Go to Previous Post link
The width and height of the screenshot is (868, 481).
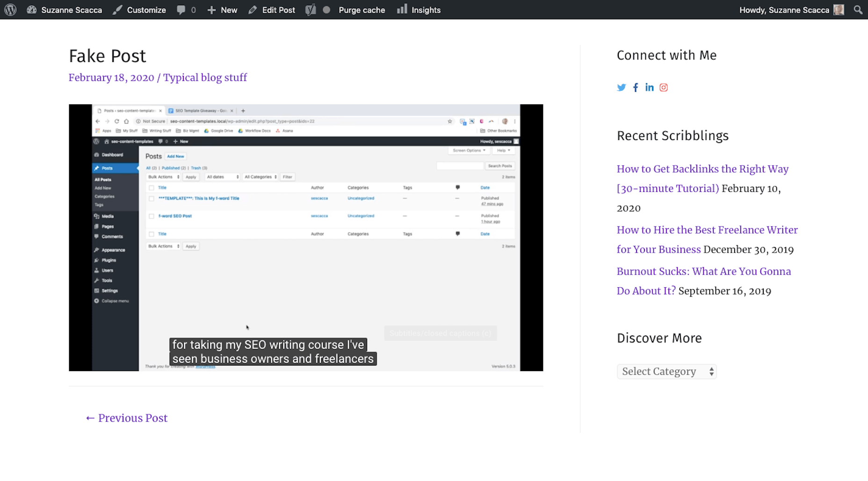[127, 418]
